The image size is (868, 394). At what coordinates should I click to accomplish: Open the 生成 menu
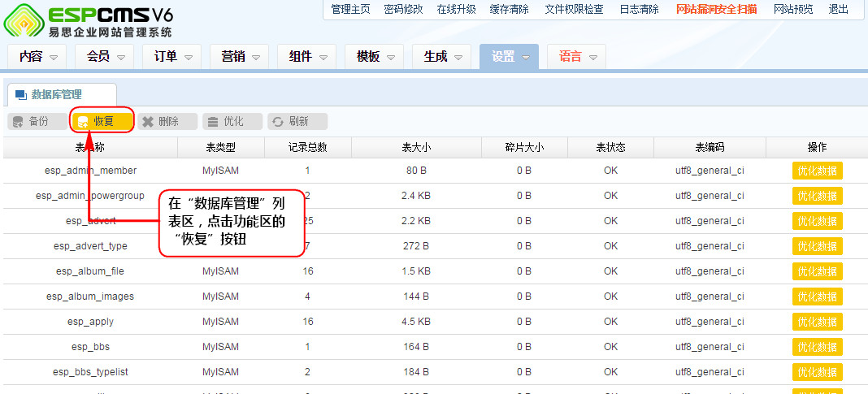pyautogui.click(x=442, y=56)
